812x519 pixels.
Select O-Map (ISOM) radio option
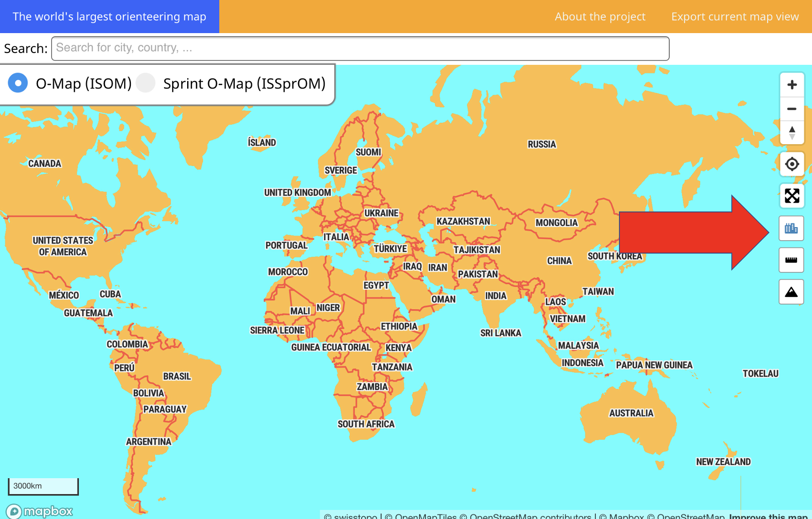18,83
